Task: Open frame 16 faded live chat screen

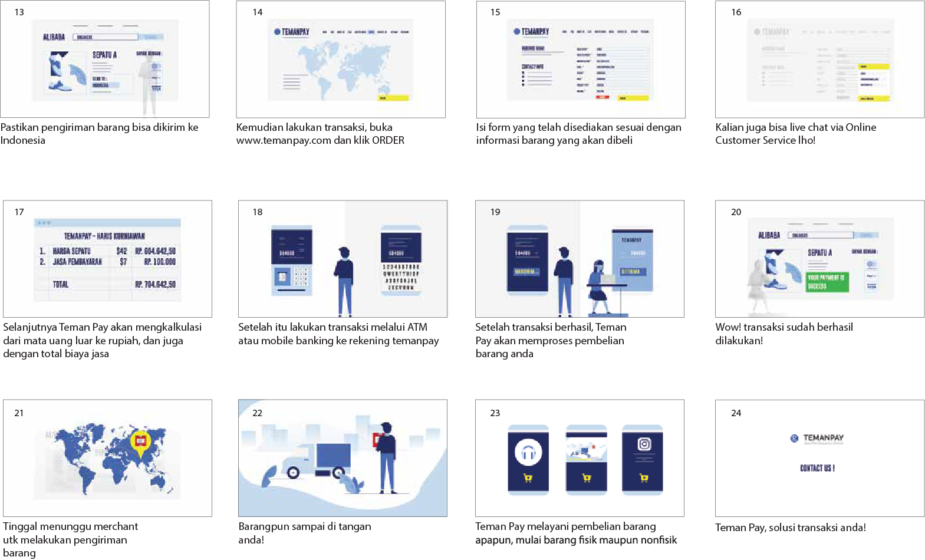Action: (x=820, y=59)
